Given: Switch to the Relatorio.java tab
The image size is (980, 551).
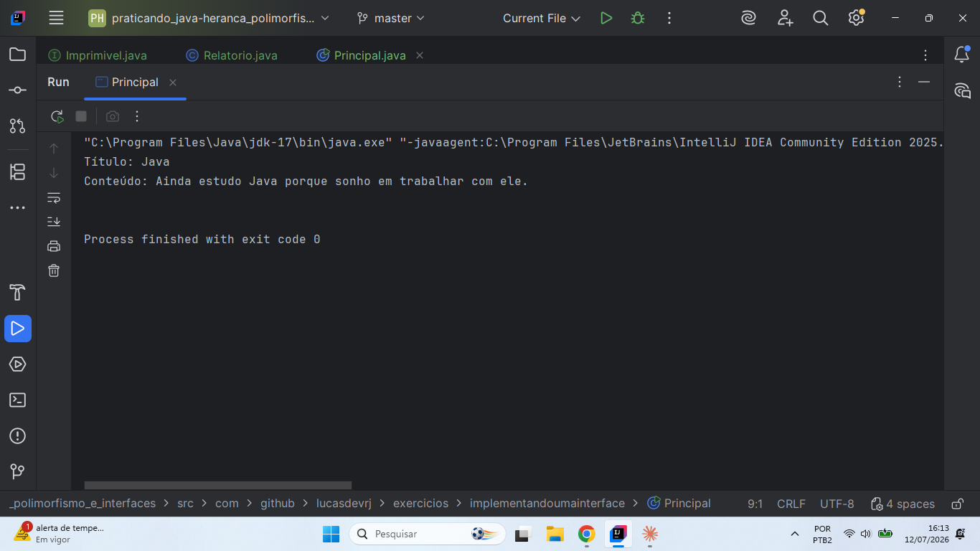Looking at the screenshot, I should (232, 55).
